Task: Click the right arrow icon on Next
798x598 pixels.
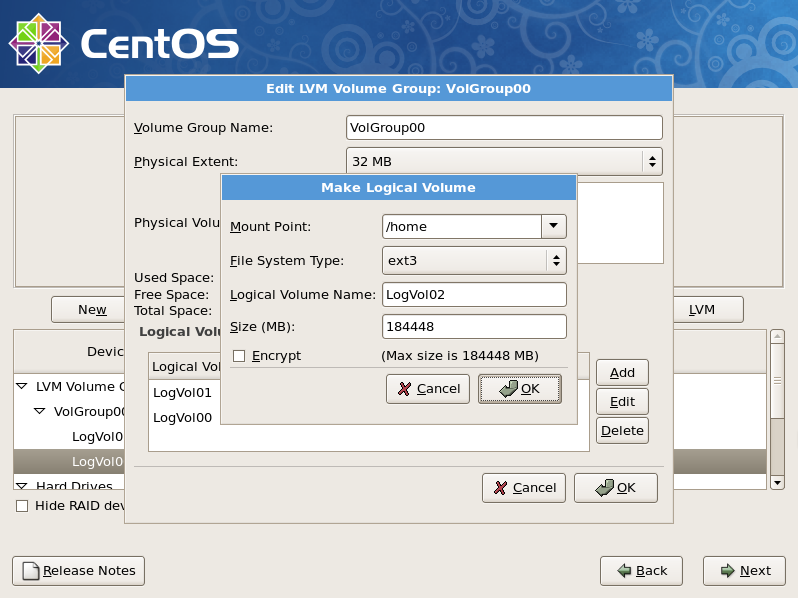Action: click(x=728, y=571)
